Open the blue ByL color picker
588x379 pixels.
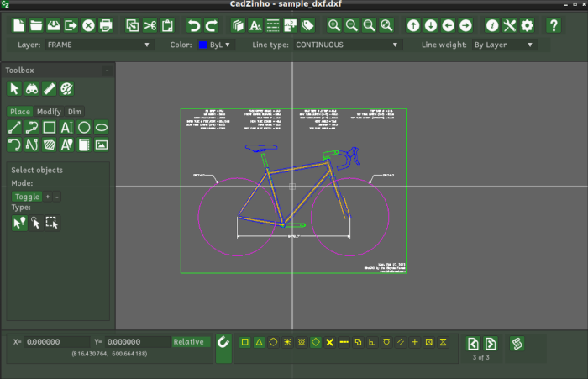pyautogui.click(x=216, y=45)
